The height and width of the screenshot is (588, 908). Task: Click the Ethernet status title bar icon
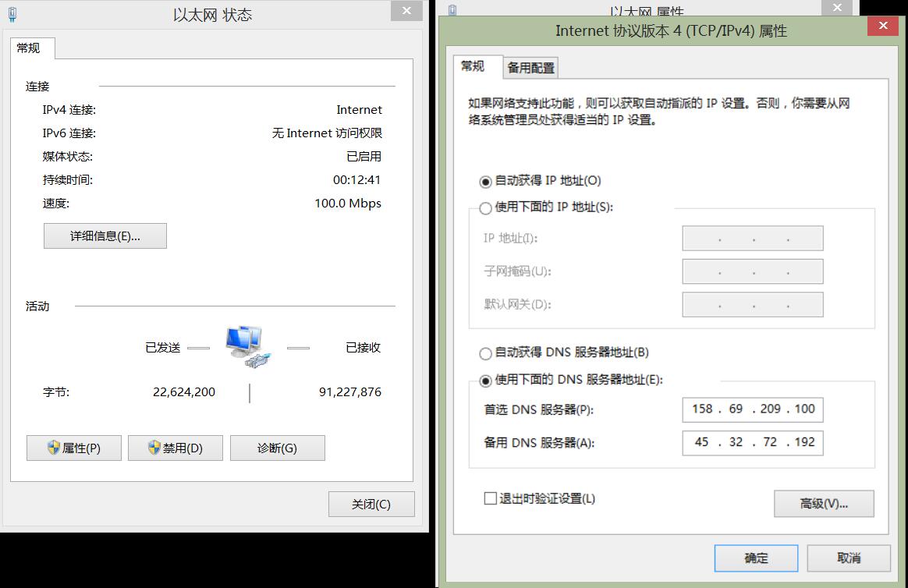click(x=13, y=14)
